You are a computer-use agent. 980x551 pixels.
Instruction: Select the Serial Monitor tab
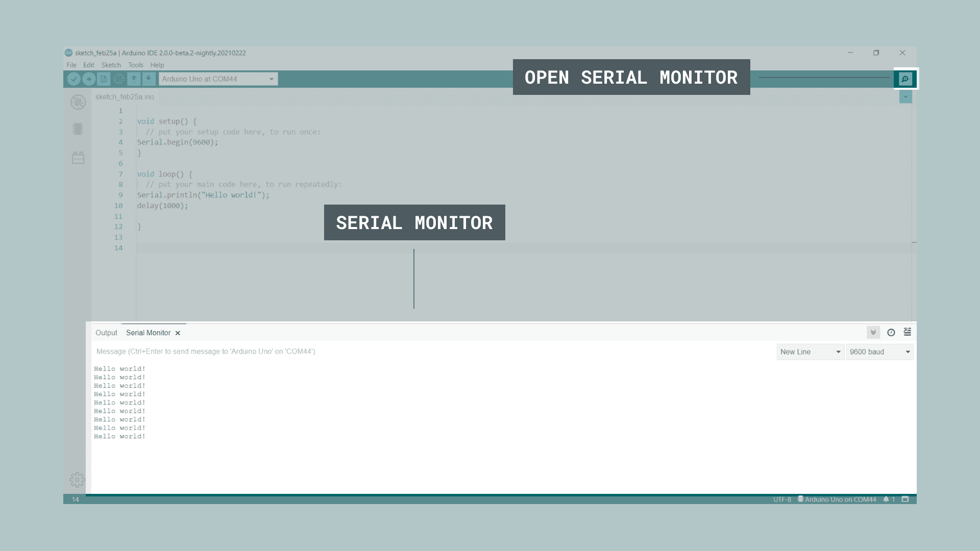[x=148, y=332]
